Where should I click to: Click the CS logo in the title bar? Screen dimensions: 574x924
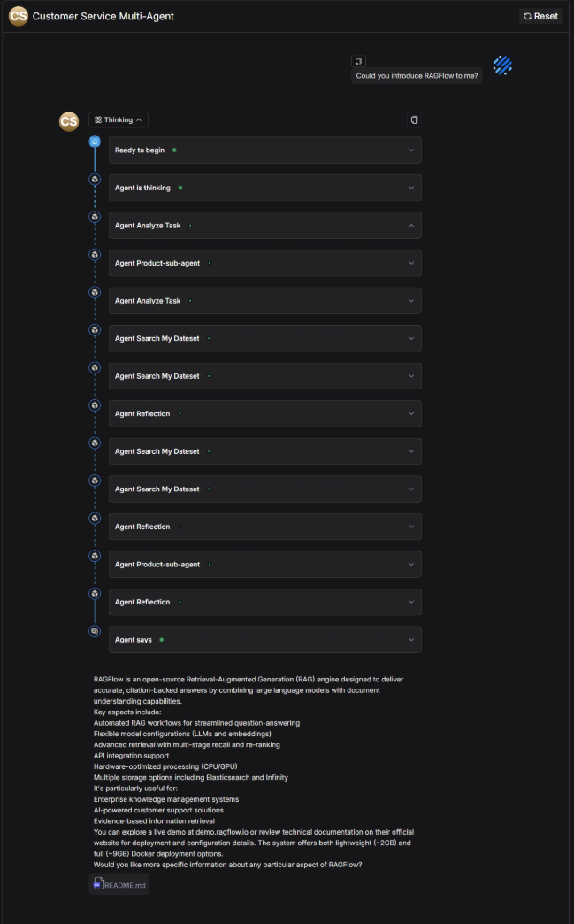[19, 16]
